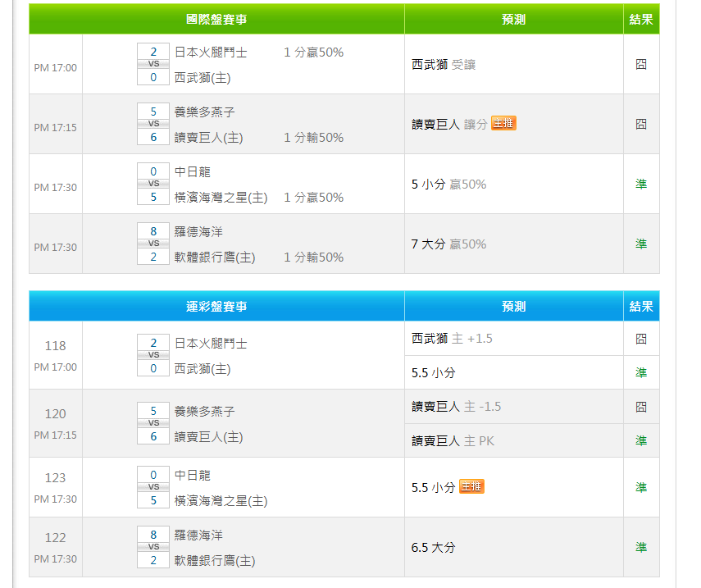Click PM 17:15 in the 國際盤 table
Viewport: 701px width, 588px height.
point(56,127)
